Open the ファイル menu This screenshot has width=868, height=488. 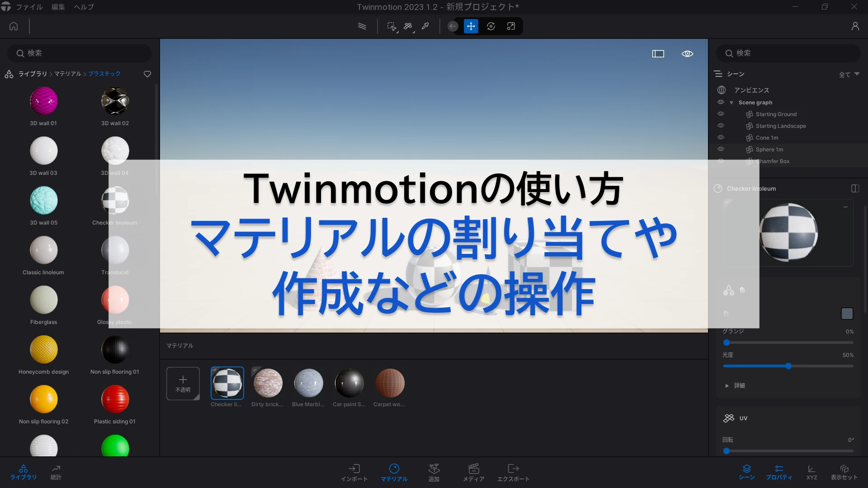[x=29, y=7]
